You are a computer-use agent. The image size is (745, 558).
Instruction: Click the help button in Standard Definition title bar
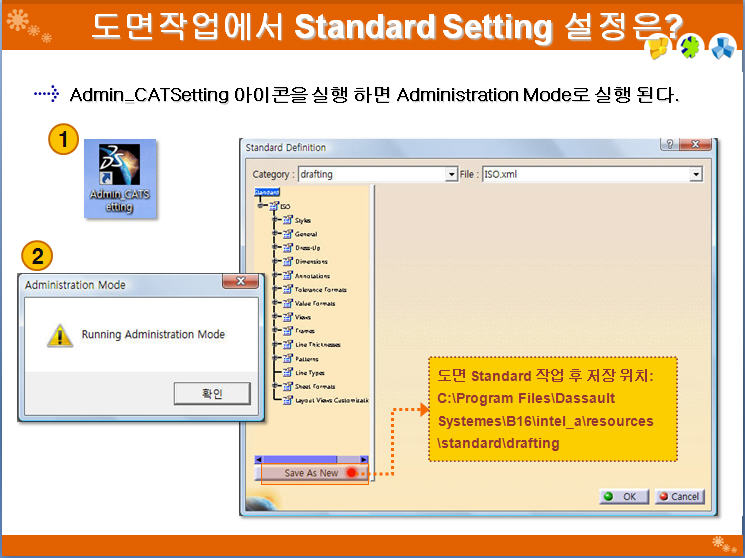(671, 146)
